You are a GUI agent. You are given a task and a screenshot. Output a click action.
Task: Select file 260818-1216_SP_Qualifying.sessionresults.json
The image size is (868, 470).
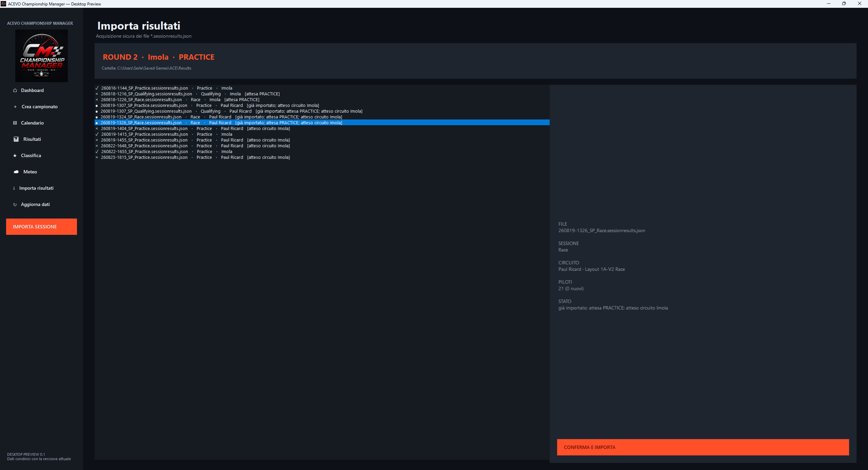click(322, 94)
